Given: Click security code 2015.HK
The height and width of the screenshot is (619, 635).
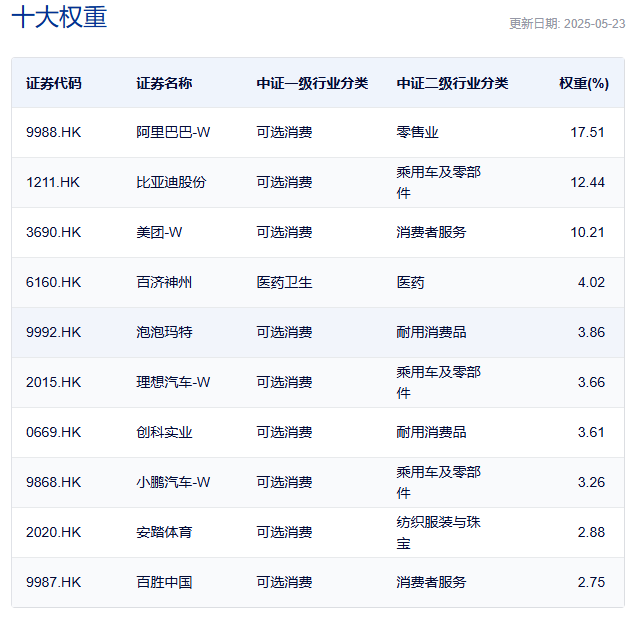Looking at the screenshot, I should (x=53, y=382).
